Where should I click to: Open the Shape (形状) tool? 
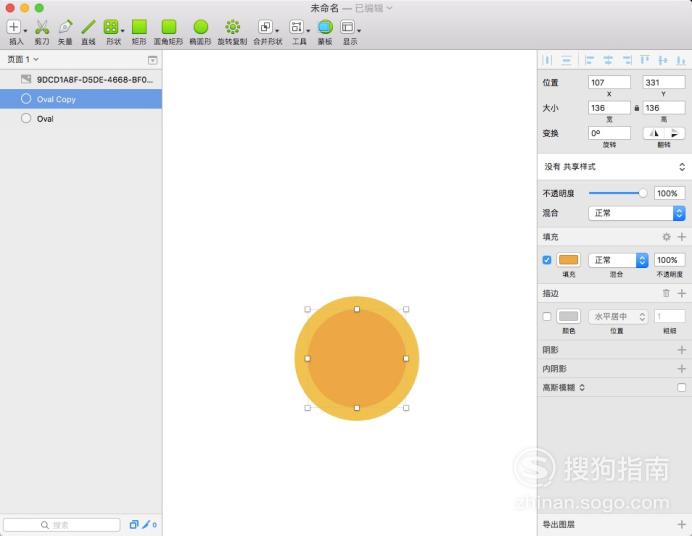pyautogui.click(x=111, y=27)
